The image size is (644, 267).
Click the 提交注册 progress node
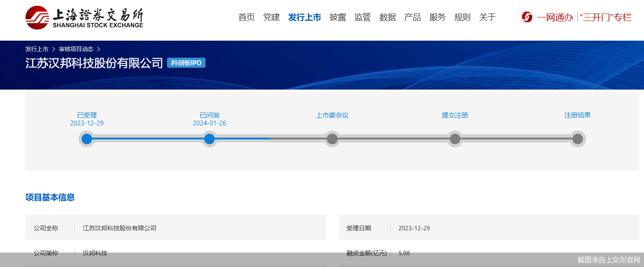click(x=455, y=139)
